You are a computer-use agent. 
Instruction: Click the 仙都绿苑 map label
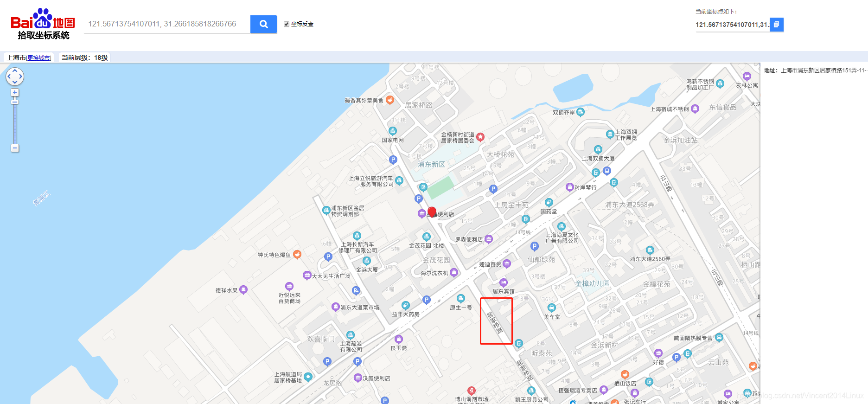541,260
